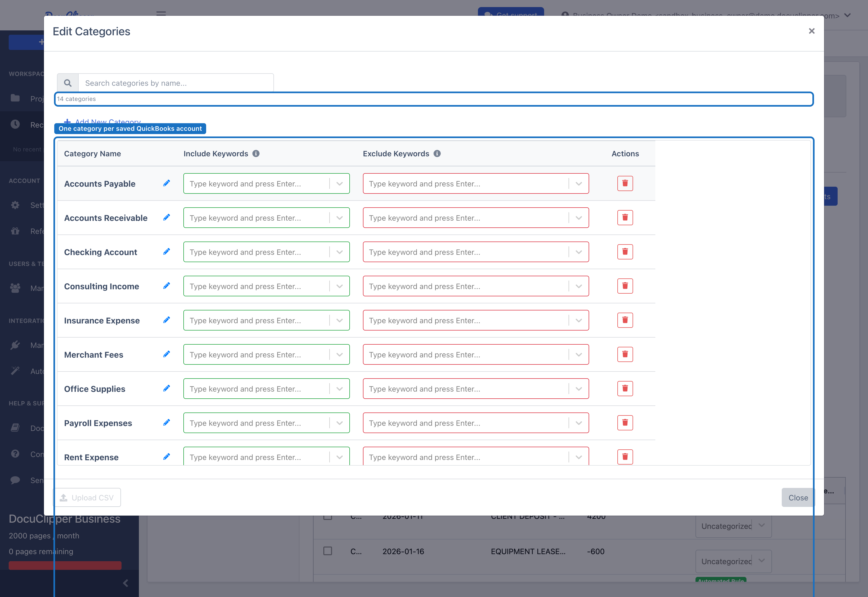The width and height of the screenshot is (868, 597).
Task: Delete the Consulting Income category
Action: [x=625, y=286]
